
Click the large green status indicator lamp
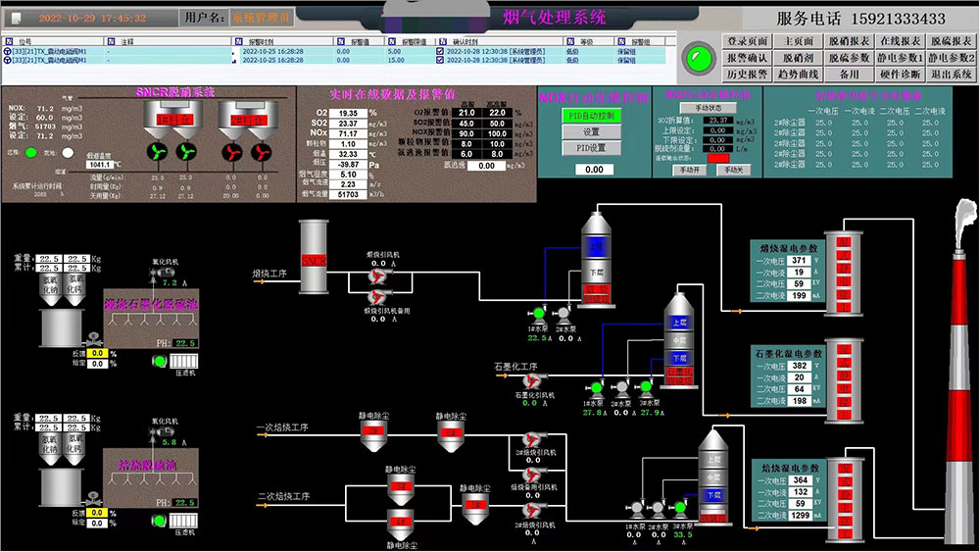click(x=698, y=55)
